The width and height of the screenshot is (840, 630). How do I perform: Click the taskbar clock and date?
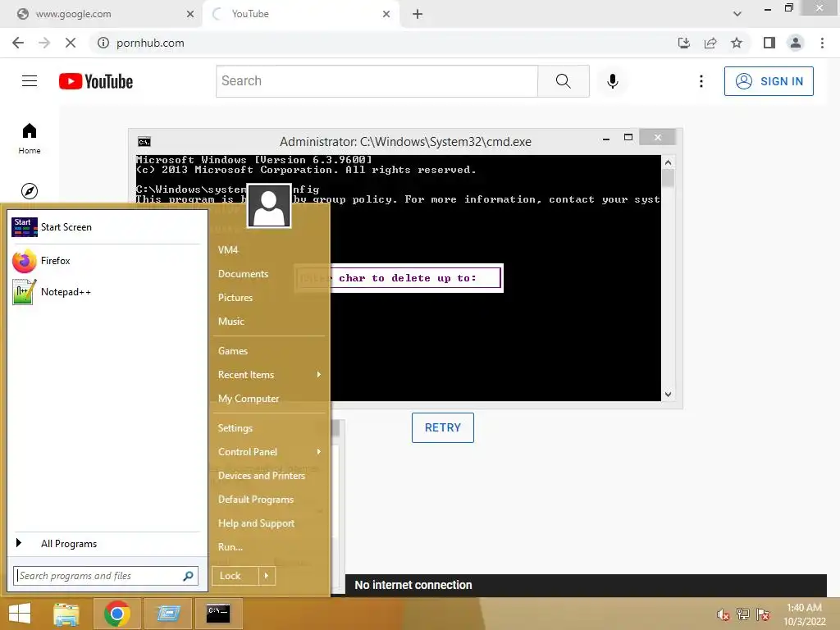[804, 614]
